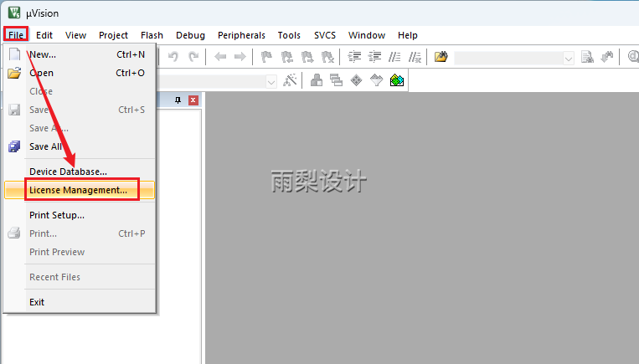Image resolution: width=639 pixels, height=364 pixels.
Task: Click the Undo toolbar icon
Action: click(173, 57)
